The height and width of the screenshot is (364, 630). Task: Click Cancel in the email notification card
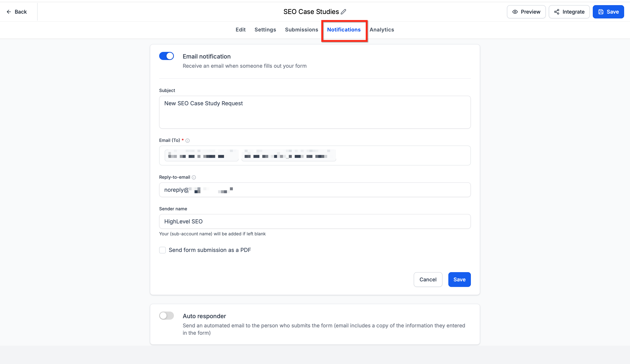[x=428, y=280]
